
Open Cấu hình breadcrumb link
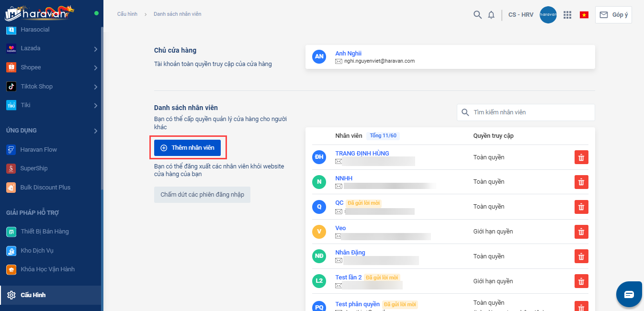tap(127, 14)
